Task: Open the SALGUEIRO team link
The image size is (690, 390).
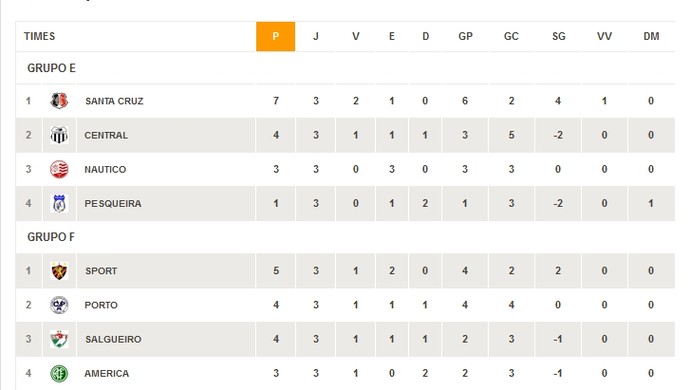Action: pos(114,339)
